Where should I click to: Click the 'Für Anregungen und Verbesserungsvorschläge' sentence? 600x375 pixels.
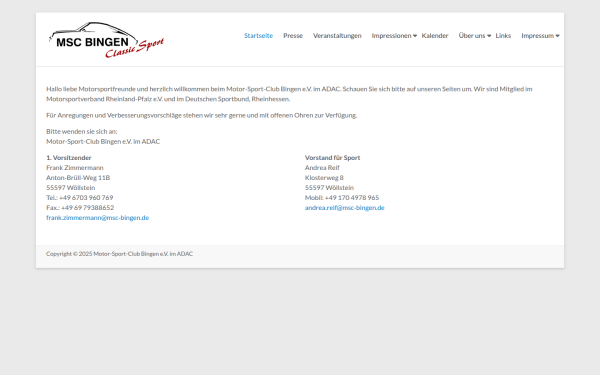[x=202, y=115]
